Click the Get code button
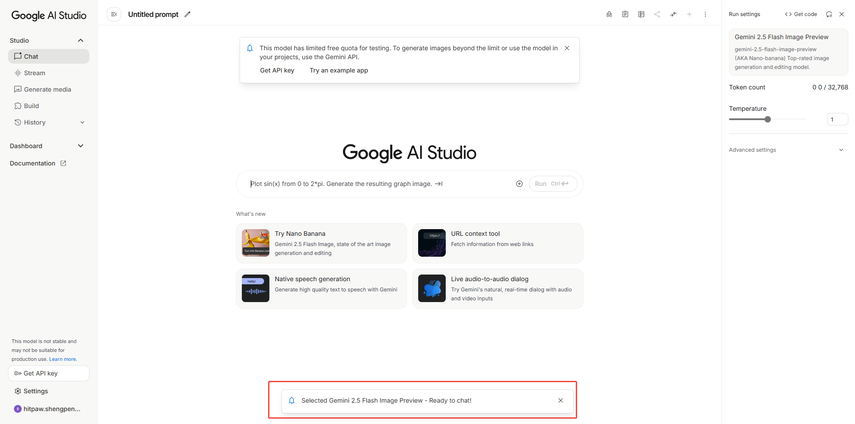The image size is (855, 424). [x=800, y=14]
